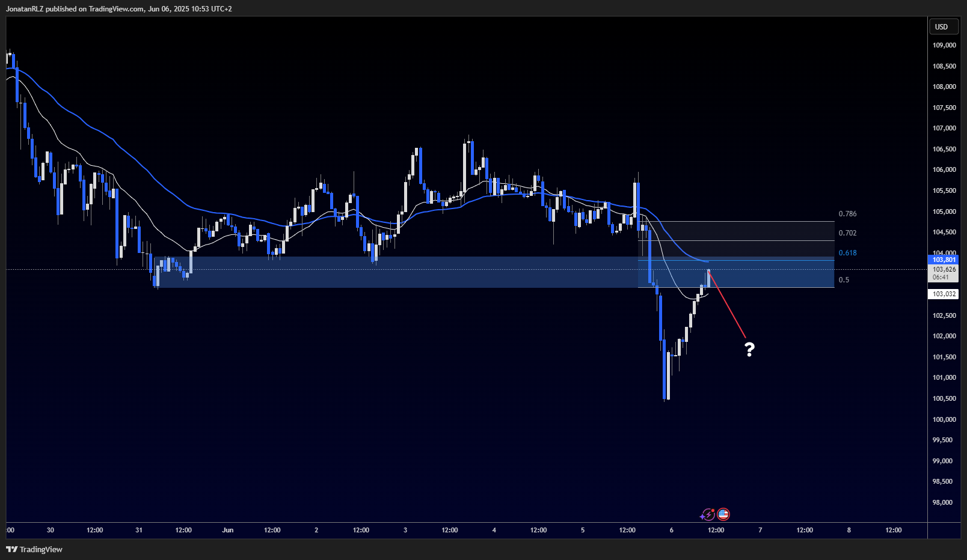
Task: Click 105,000 on the price scale
Action: [x=944, y=212]
